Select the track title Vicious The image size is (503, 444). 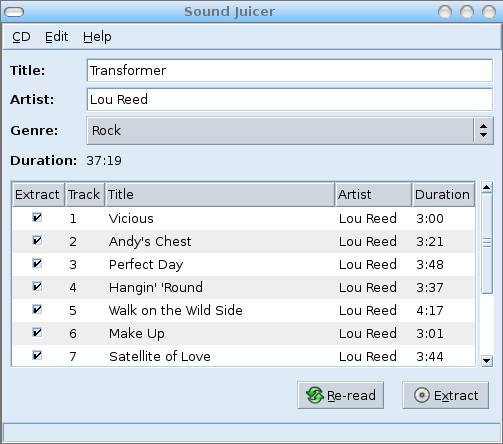(x=131, y=219)
